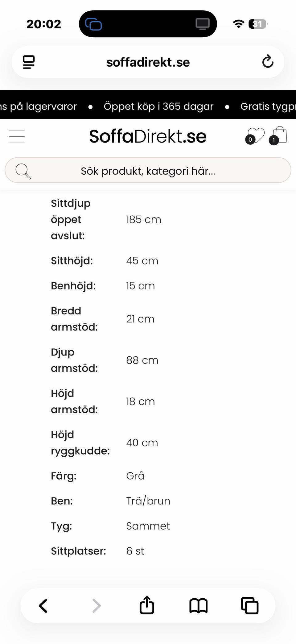Reload the page in Safari
This screenshot has width=296, height=644.
pos(268,62)
